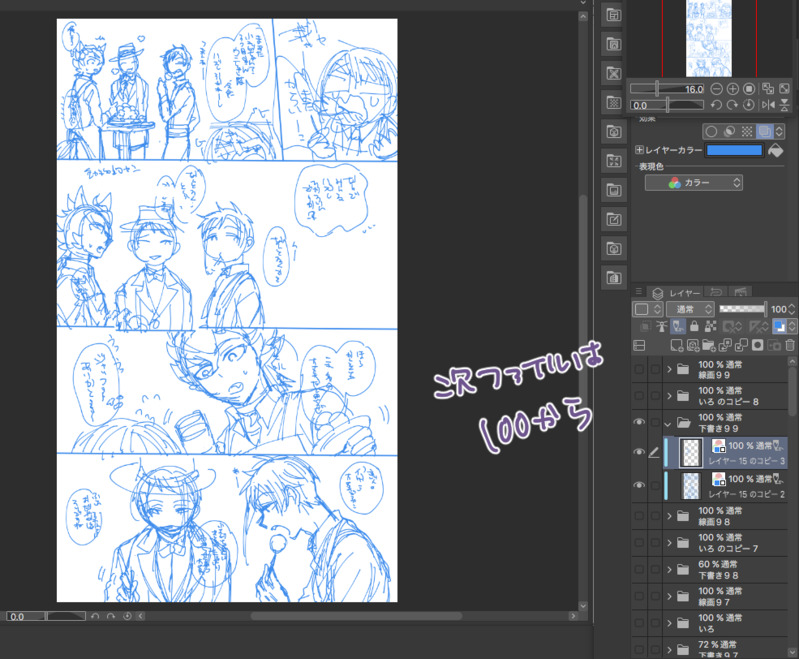Click fit to screen icon in Navigator
The image size is (799, 659).
click(x=784, y=89)
